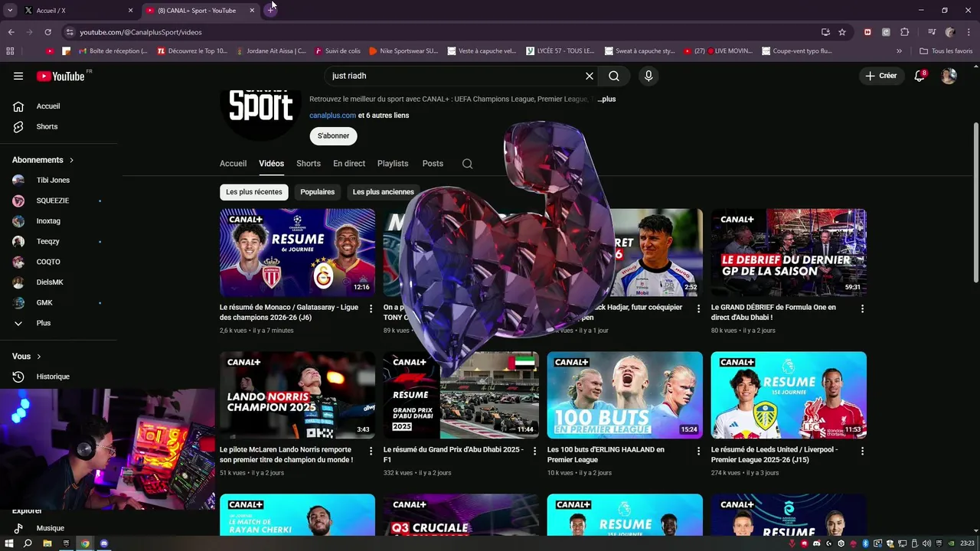Switch to the Posts tab
The image size is (980, 551).
click(x=433, y=164)
